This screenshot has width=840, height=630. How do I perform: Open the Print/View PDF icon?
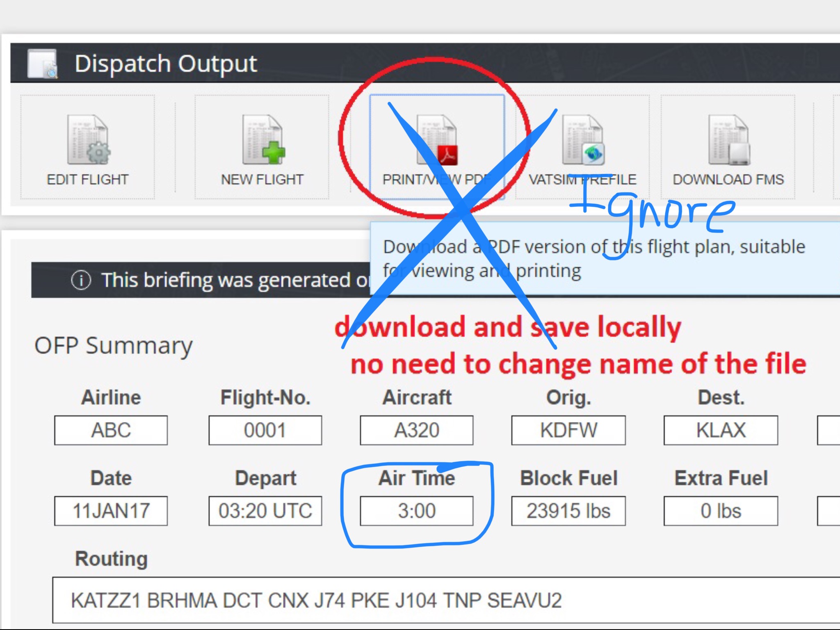click(437, 140)
